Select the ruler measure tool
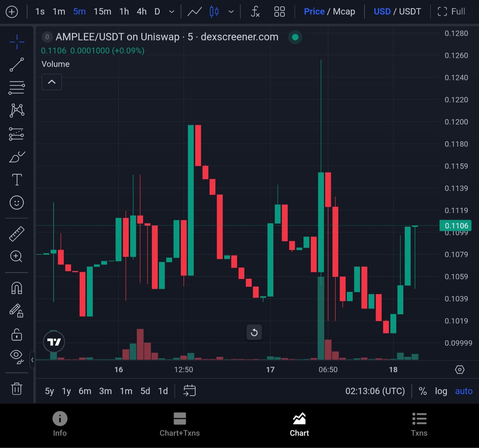Viewport: 479px width, 448px height. [x=17, y=234]
